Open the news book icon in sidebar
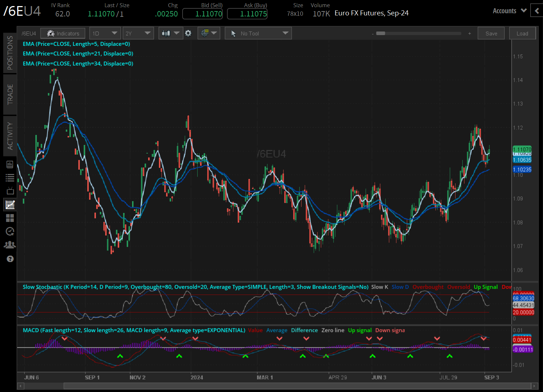Viewport: 543px width, 392px height. [10, 164]
